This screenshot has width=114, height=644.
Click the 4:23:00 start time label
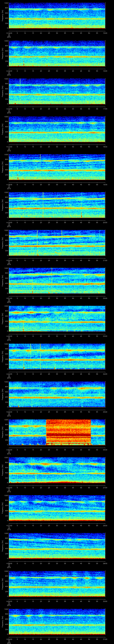9,374
